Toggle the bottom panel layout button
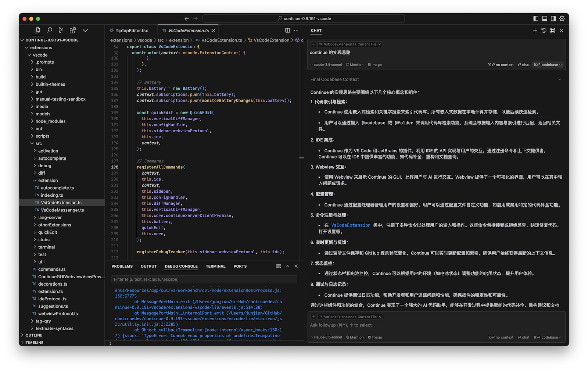The height and width of the screenshot is (371, 588). [545, 18]
